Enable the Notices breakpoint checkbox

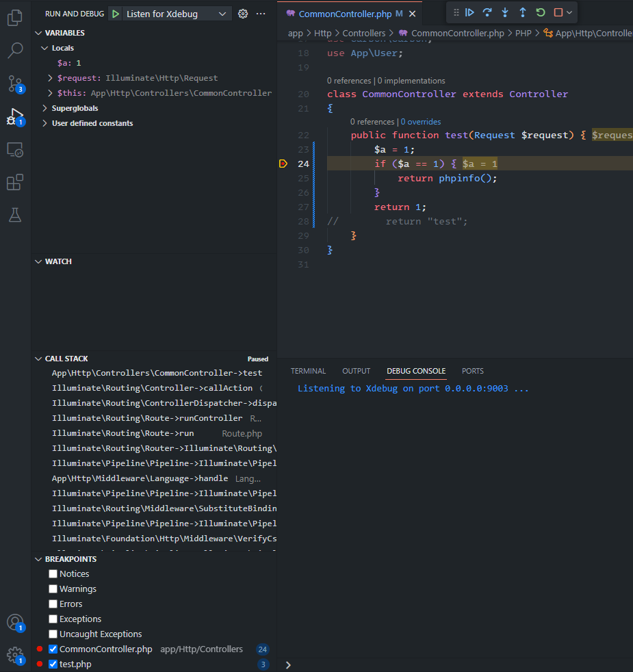tap(53, 574)
